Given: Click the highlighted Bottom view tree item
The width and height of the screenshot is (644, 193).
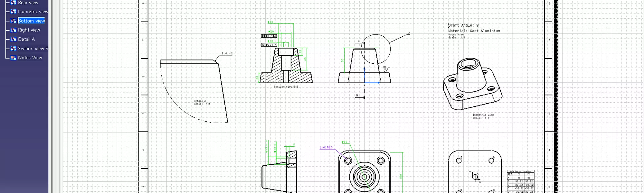Looking at the screenshot, I should [31, 21].
